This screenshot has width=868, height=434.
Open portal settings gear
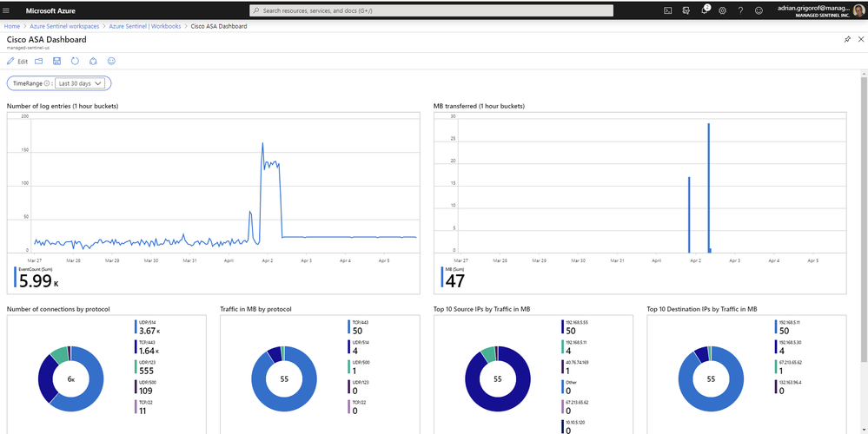(x=722, y=10)
